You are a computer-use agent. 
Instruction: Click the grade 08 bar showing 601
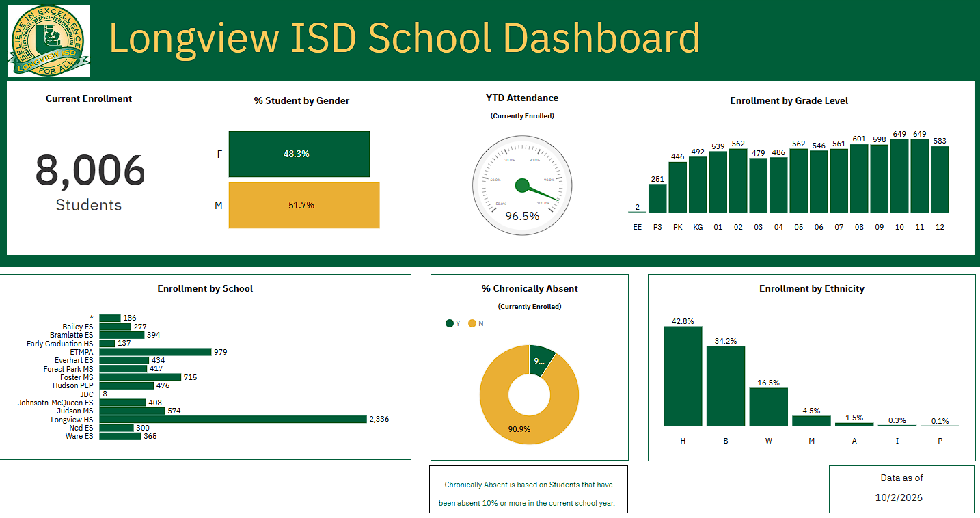[x=859, y=178]
